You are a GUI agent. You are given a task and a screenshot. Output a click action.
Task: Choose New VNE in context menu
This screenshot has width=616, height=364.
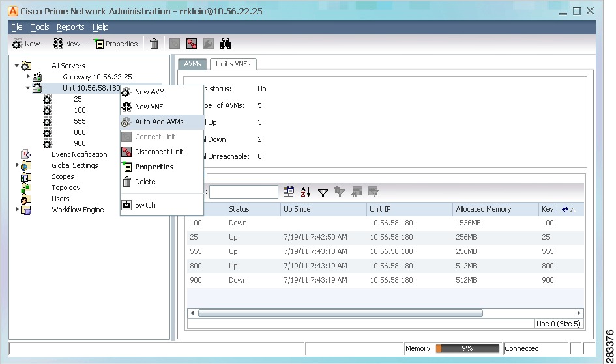pyautogui.click(x=162, y=107)
